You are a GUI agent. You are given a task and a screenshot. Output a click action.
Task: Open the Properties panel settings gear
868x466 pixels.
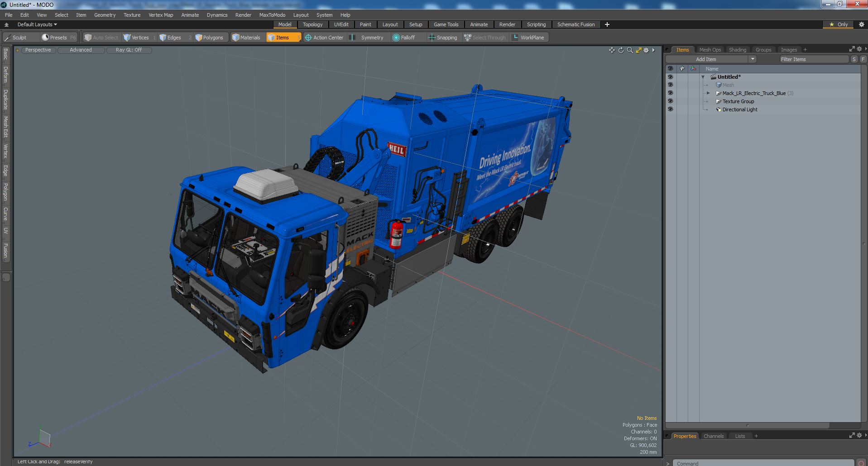(x=859, y=436)
